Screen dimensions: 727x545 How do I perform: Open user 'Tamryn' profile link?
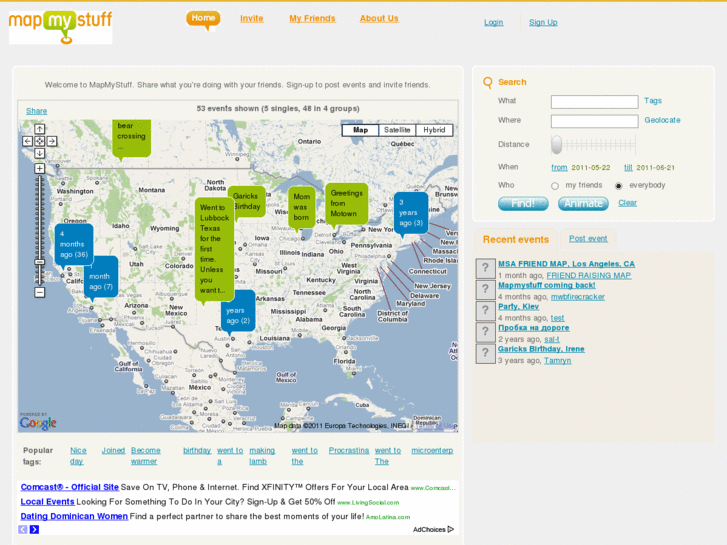point(557,360)
